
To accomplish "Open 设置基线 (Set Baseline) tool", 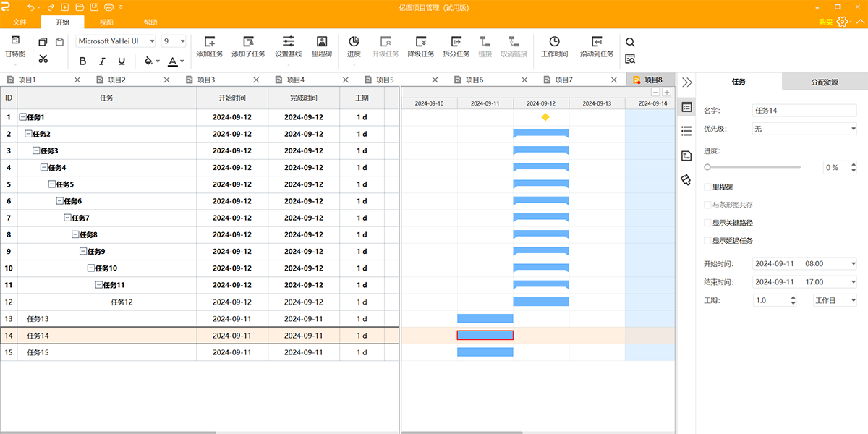I will (288, 42).
